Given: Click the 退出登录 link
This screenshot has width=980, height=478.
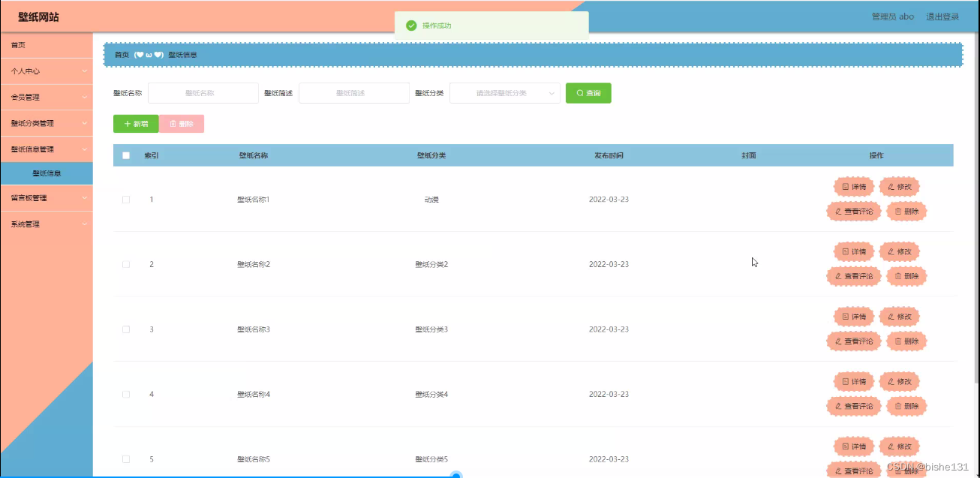Looking at the screenshot, I should click(x=944, y=16).
